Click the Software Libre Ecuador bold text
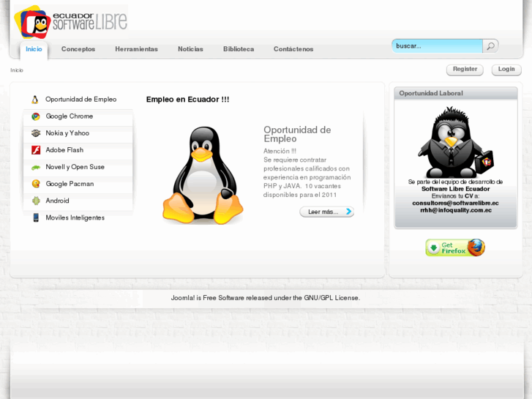Image resolution: width=532 pixels, height=399 pixels. click(455, 189)
